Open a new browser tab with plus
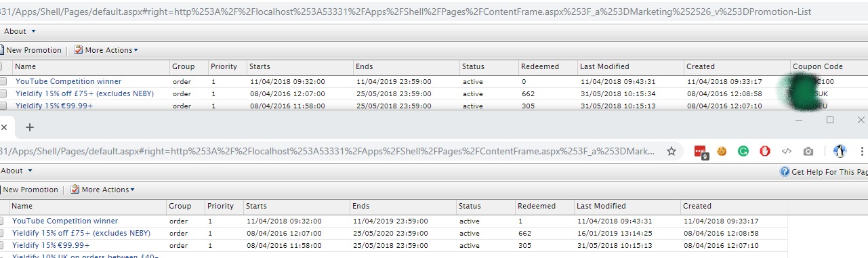The image size is (868, 258). (29, 127)
